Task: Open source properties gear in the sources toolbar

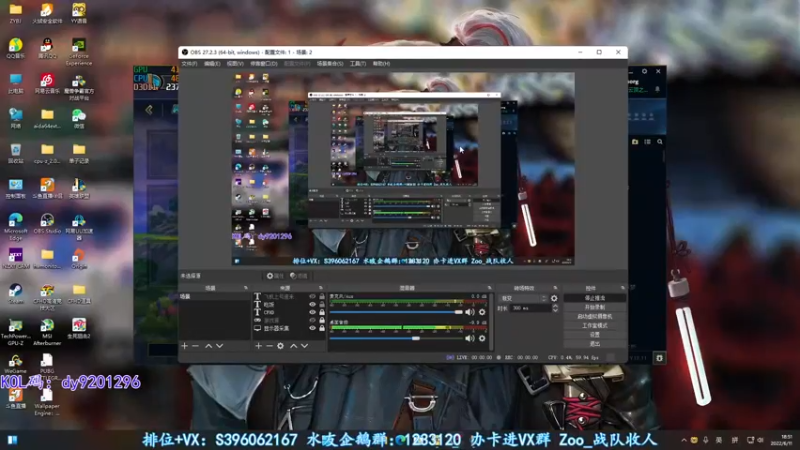Action: [x=280, y=346]
